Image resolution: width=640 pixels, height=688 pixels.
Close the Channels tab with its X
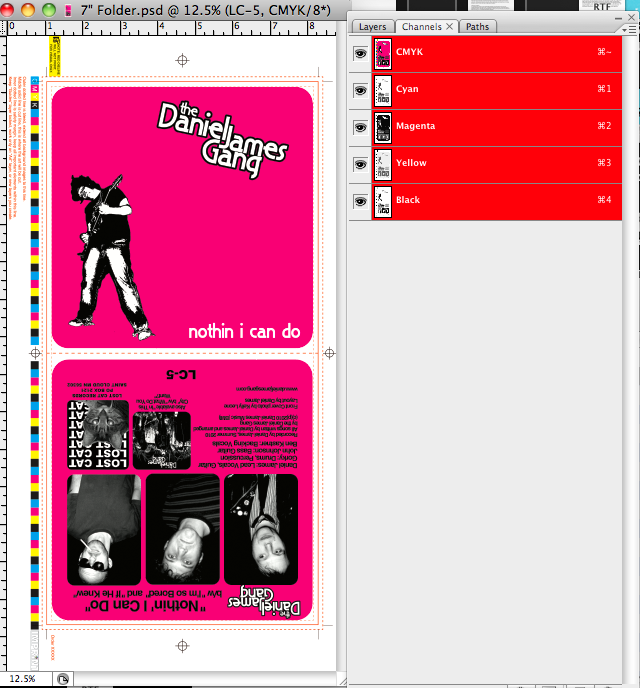(x=449, y=27)
